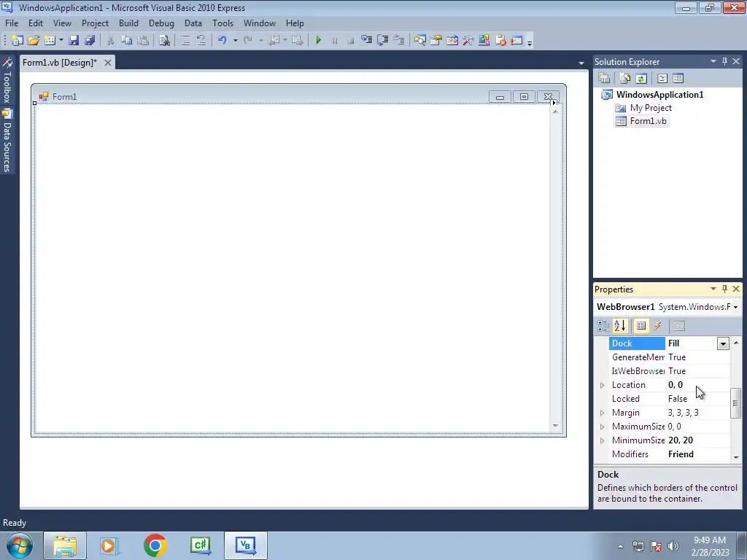Open the Build menu
Screen dimensions: 747x560
coord(128,23)
